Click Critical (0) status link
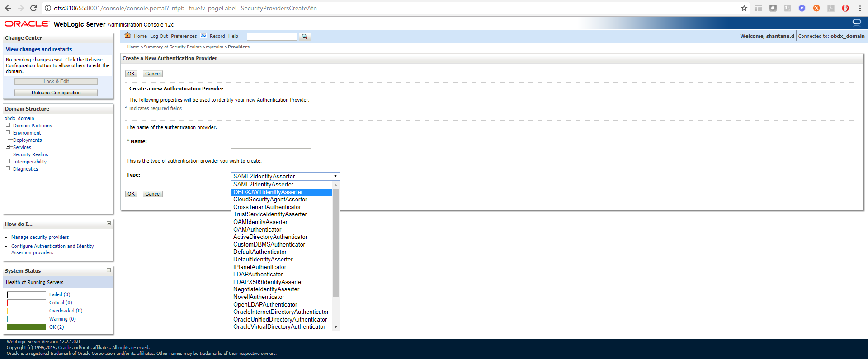Viewport: 868px width, 359px height. (x=61, y=303)
